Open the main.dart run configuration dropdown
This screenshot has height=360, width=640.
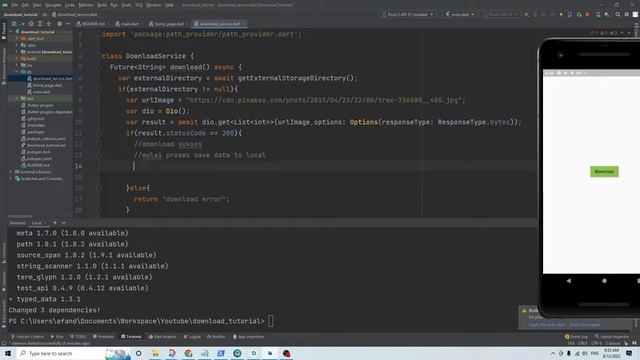(x=460, y=14)
